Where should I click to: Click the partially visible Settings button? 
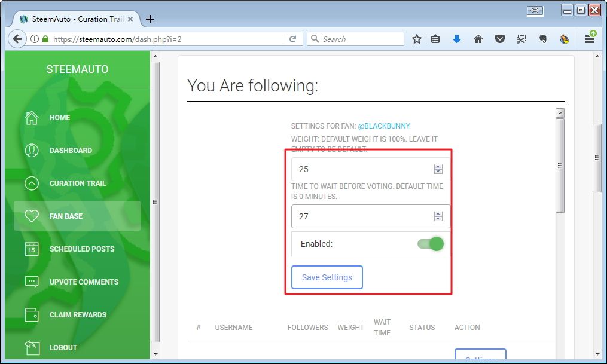[480, 354]
